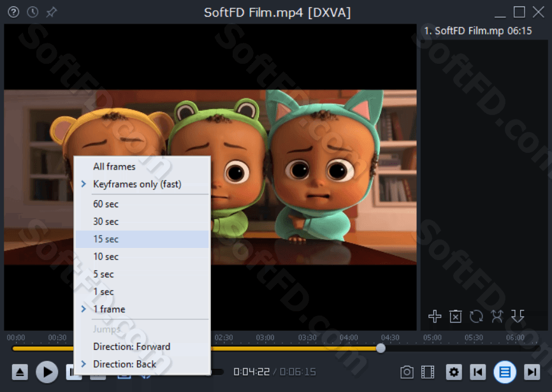This screenshot has width=552, height=392.
Task: Click the 04:00 timeline mark
Action: click(x=349, y=338)
